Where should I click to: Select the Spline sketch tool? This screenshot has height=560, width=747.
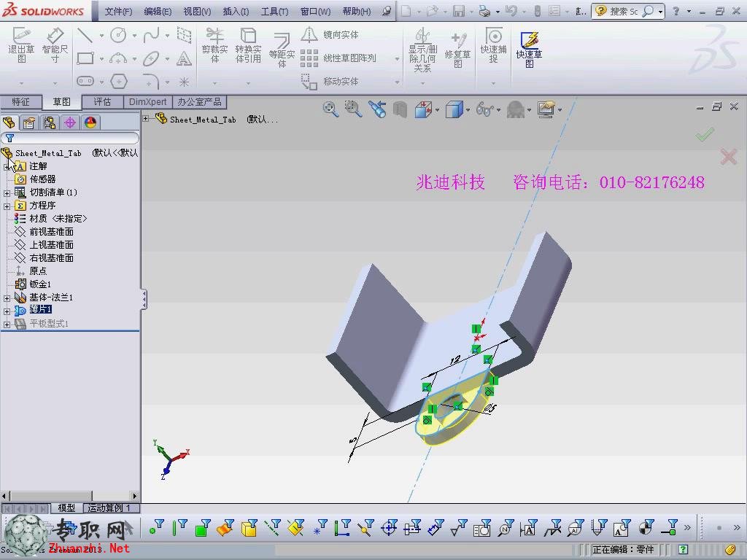coord(151,35)
